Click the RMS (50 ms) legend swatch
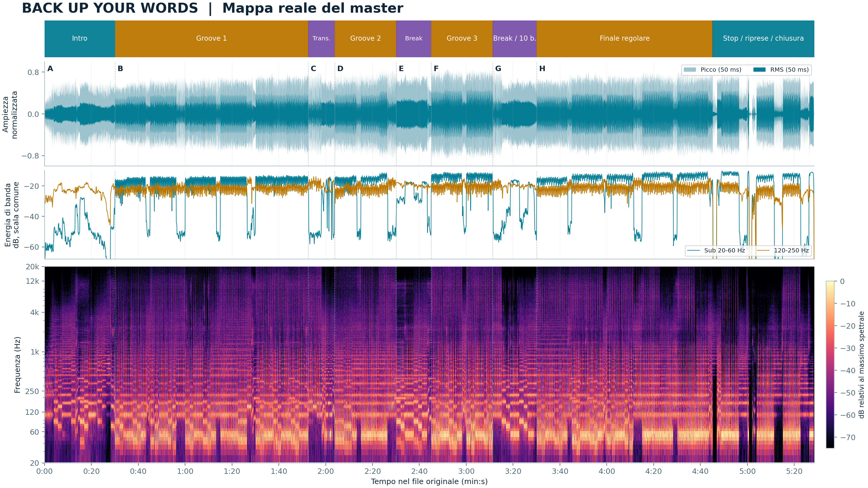 coord(759,70)
